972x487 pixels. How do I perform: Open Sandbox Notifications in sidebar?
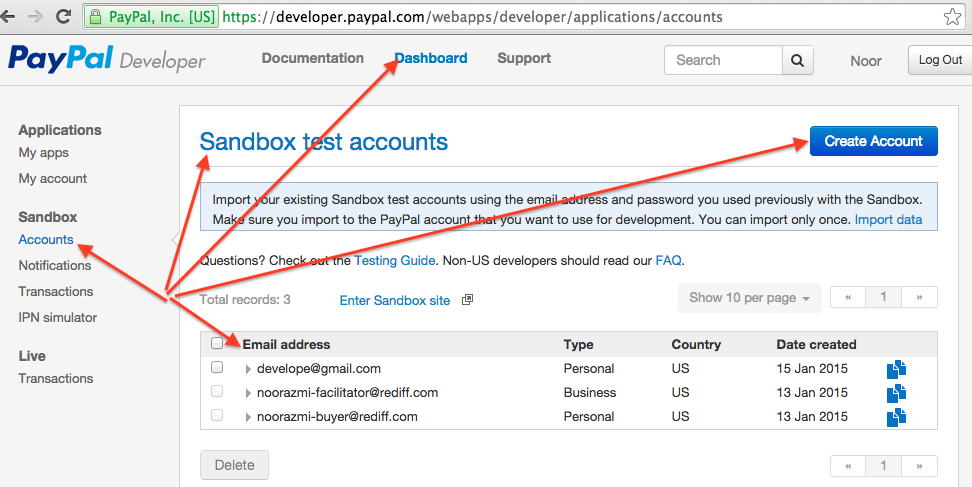pyautogui.click(x=55, y=265)
